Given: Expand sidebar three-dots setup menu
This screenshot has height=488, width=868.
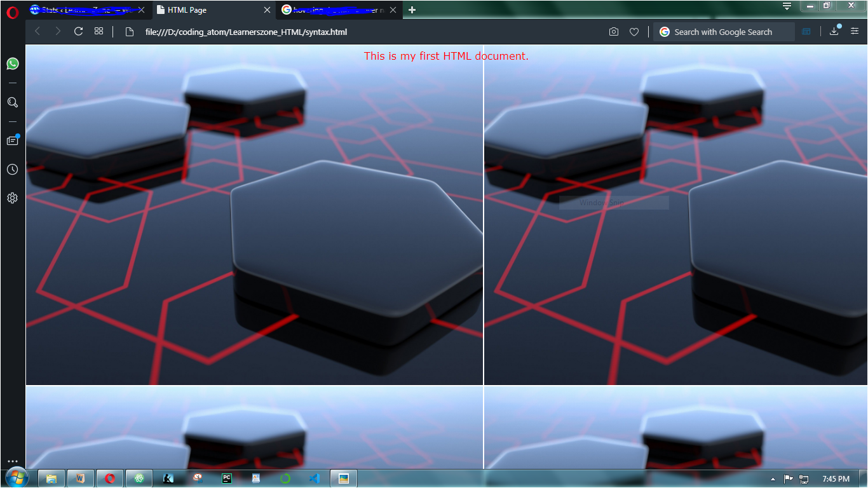Looking at the screenshot, I should (13, 461).
